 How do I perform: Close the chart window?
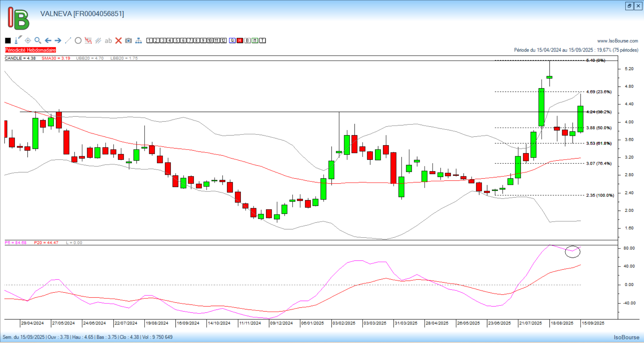[638, 6]
